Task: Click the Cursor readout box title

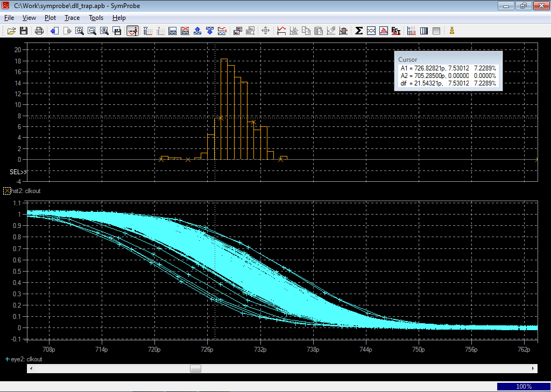Action: [x=407, y=60]
